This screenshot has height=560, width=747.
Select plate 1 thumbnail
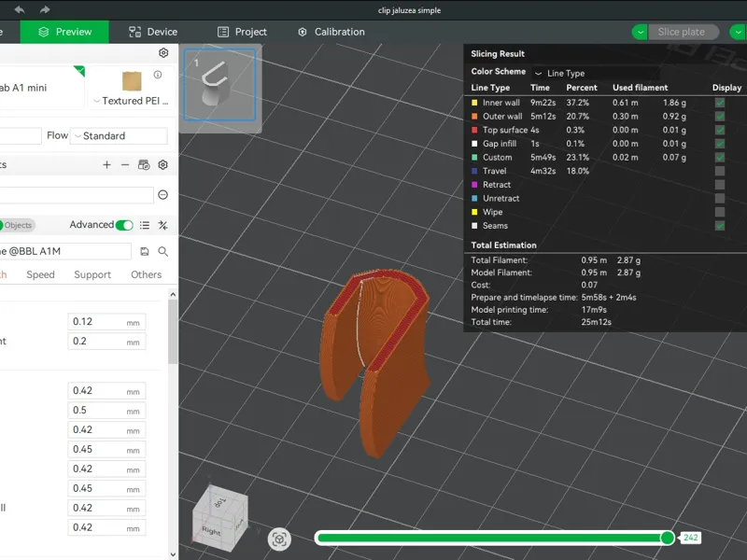tap(220, 85)
